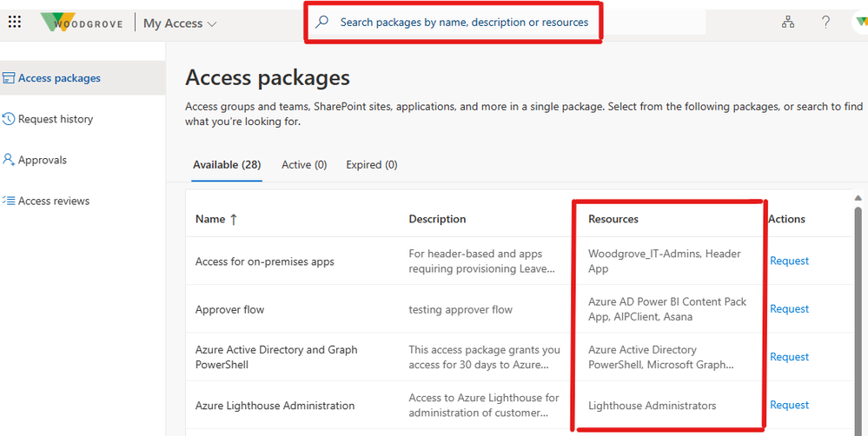868x436 pixels.
Task: Click the Resources column header
Action: (613, 219)
